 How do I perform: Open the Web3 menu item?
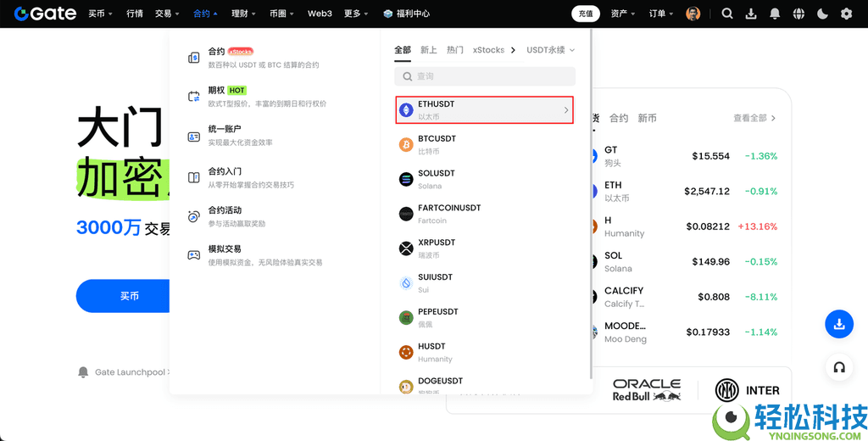click(x=320, y=14)
